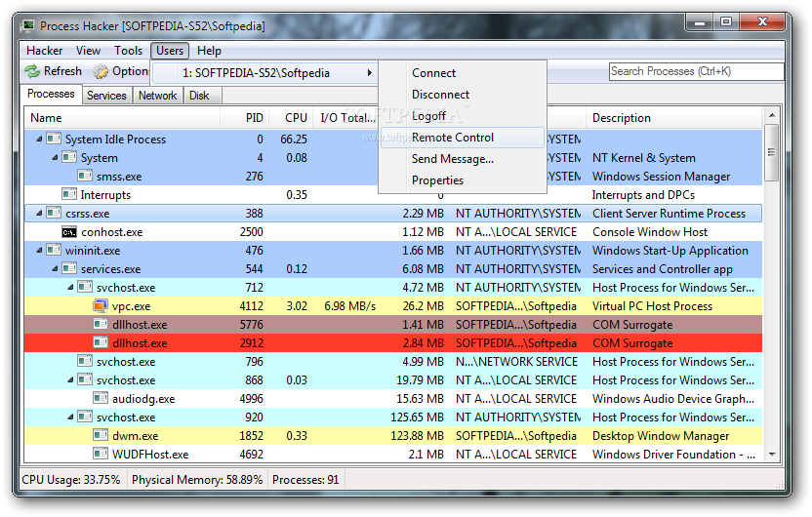Image resolution: width=812 pixels, height=517 pixels.
Task: Click the scrollbar up arrow
Action: [772, 115]
